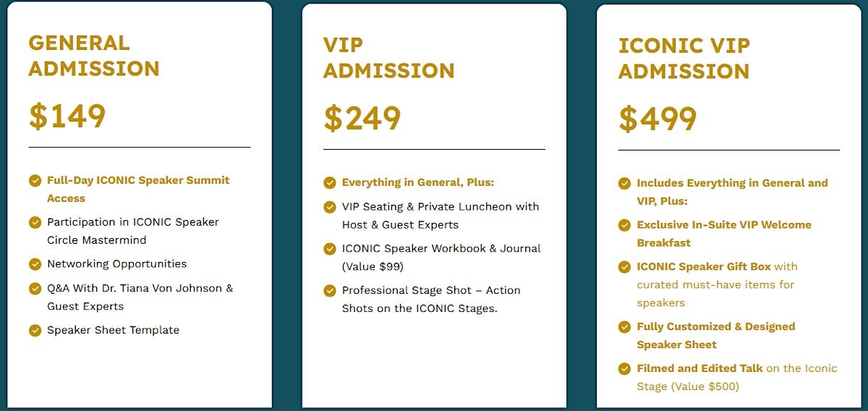Image resolution: width=868 pixels, height=411 pixels.
Task: Click checkmark beside Filmed and Edited Talk
Action: tap(625, 369)
